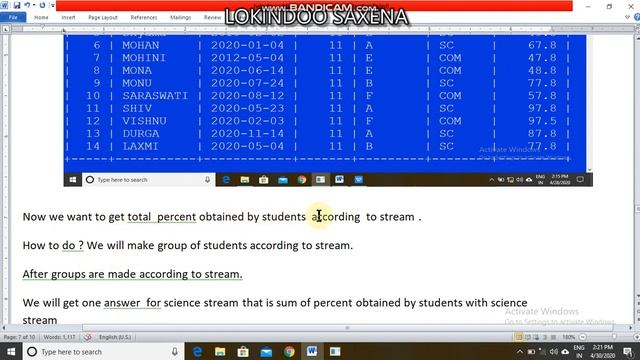Open the Page Layout ribbon tab
640x360 pixels.
103,18
